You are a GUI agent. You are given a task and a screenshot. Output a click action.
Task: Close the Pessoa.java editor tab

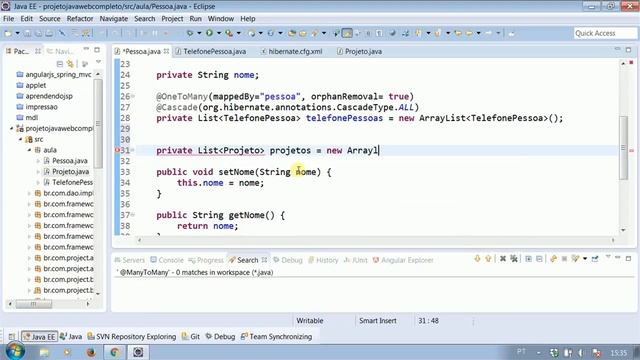pyautogui.click(x=166, y=51)
